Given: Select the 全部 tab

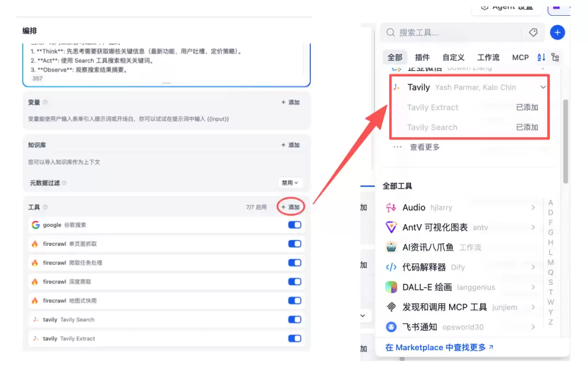Looking at the screenshot, I should pos(395,57).
